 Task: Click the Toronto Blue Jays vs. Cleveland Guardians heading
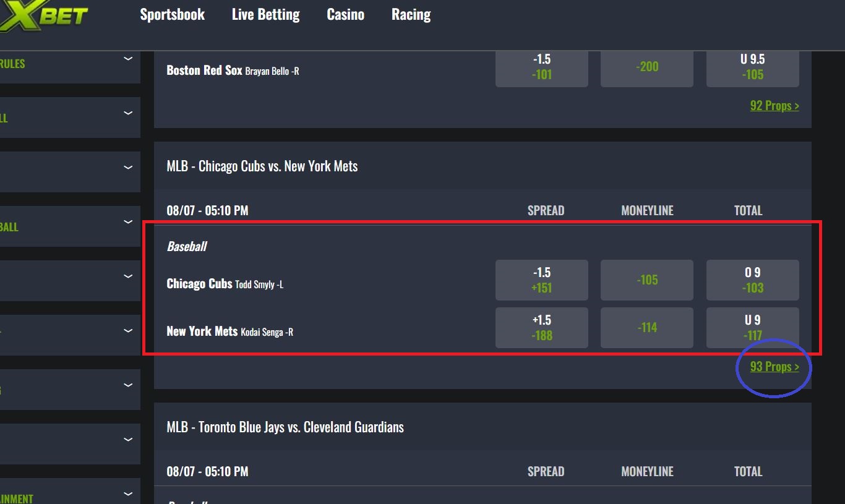click(x=285, y=427)
